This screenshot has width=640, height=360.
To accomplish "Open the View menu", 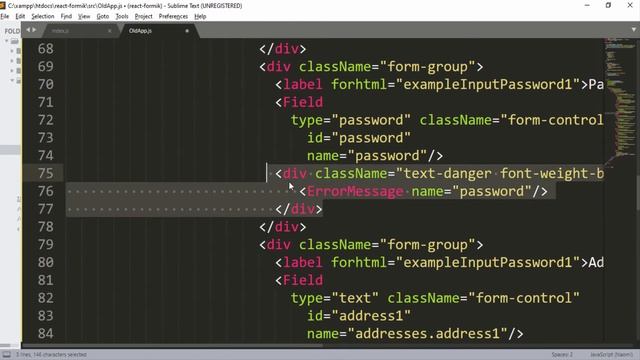I will tap(84, 16).
